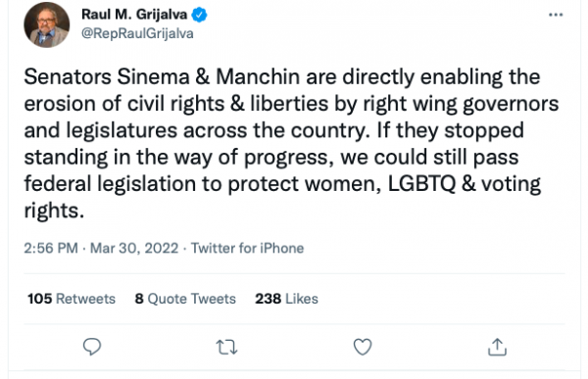Click the Mar 30, 2022 date

[x=134, y=248]
